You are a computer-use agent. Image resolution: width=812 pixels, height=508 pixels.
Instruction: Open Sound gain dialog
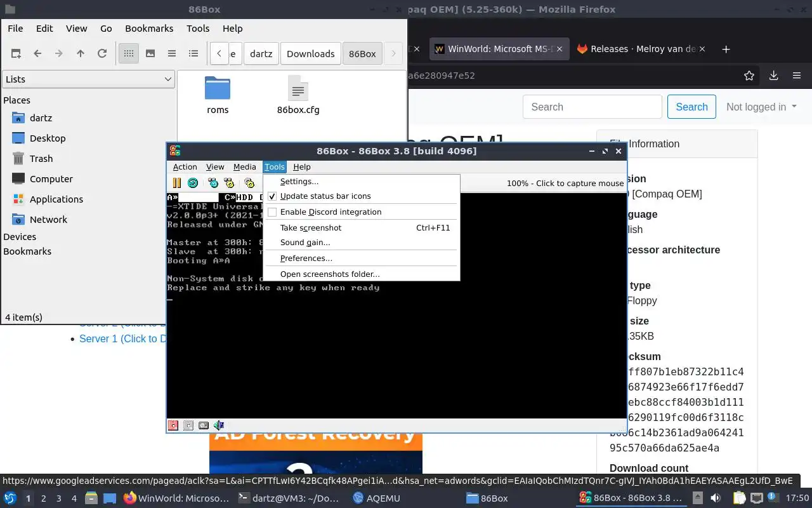point(362,243)
